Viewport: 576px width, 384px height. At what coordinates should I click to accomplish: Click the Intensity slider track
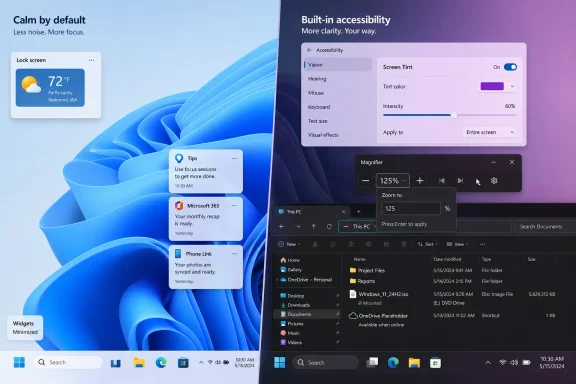pyautogui.click(x=450, y=115)
